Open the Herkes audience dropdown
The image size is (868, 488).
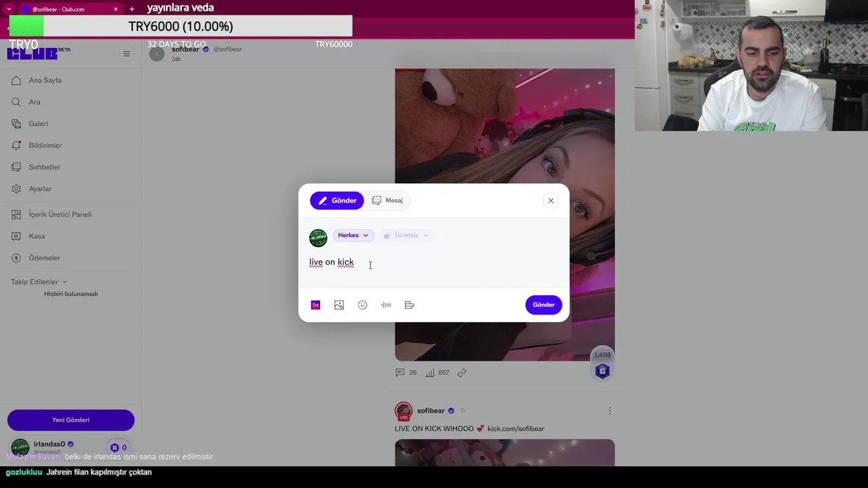point(353,235)
